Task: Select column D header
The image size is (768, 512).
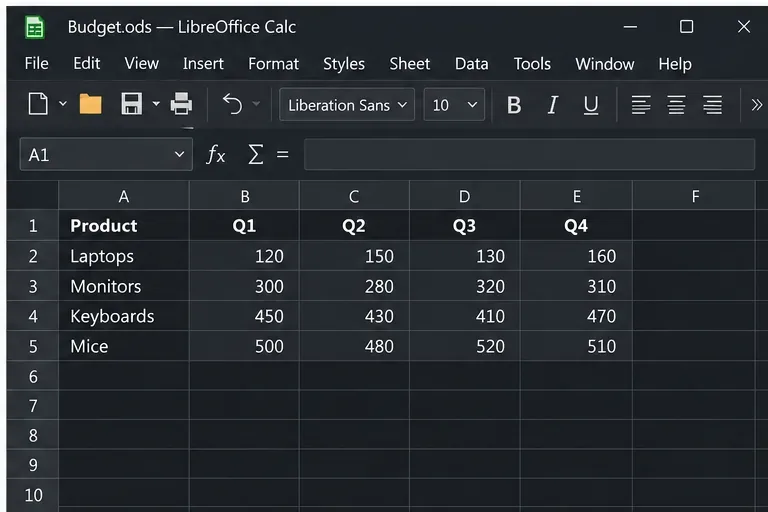Action: (464, 196)
